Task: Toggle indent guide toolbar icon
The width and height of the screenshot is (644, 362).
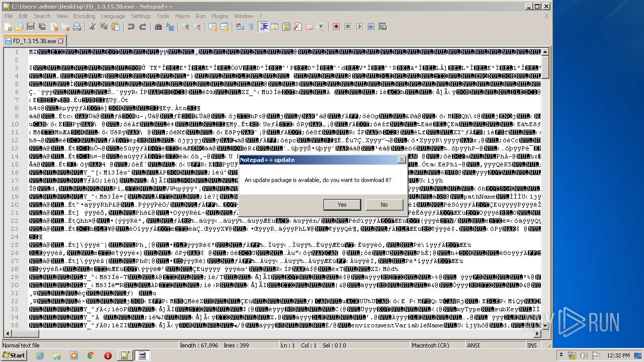Action: pos(263,27)
